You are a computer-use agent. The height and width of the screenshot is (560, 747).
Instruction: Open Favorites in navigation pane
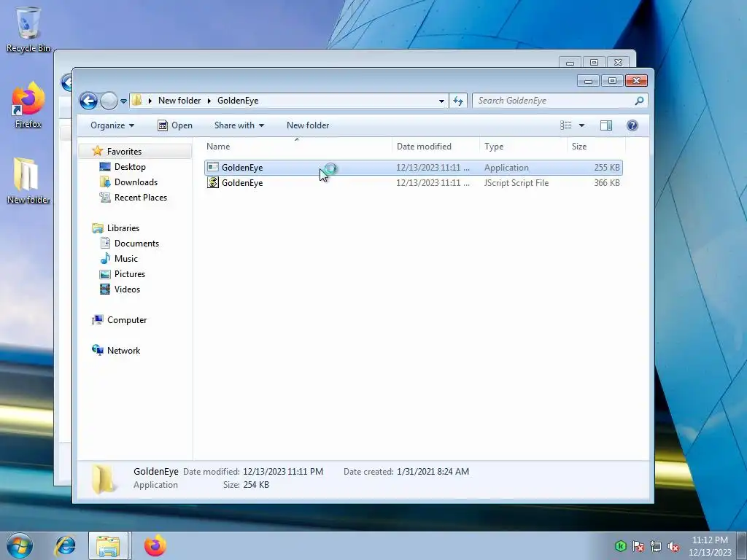124,152
